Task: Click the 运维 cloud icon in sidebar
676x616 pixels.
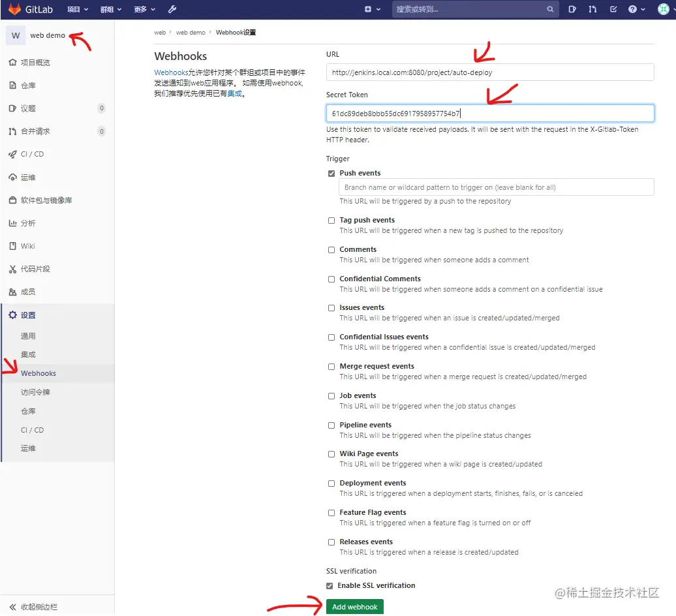Action: point(12,177)
